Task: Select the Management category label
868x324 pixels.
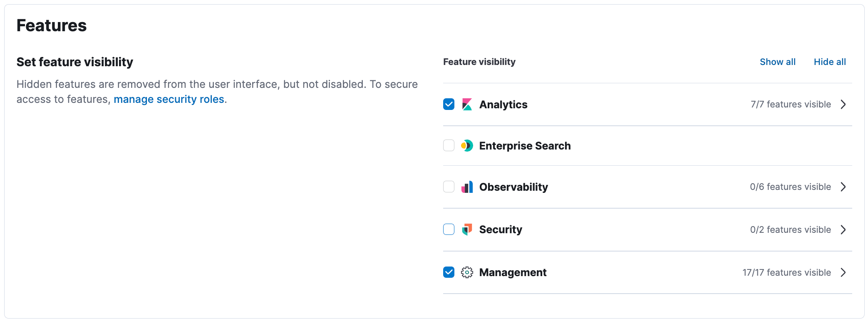Action: (x=513, y=272)
